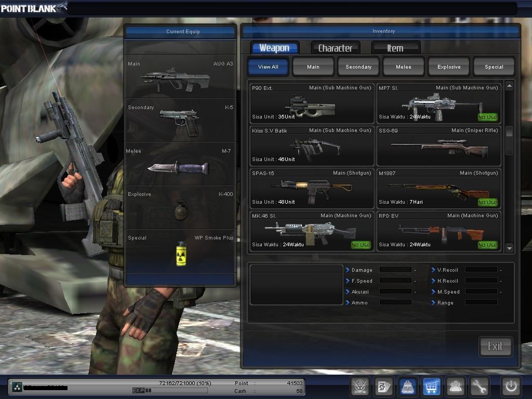Click the Damage stat bar
532x399 pixels.
(395, 270)
